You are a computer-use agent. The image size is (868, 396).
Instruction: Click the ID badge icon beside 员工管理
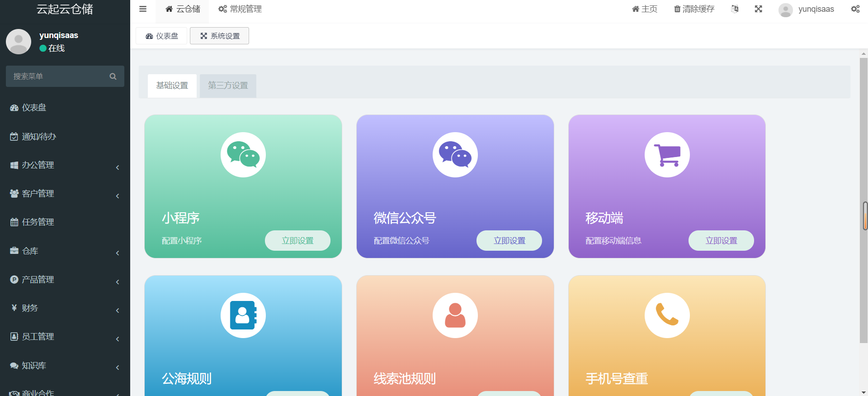pos(14,337)
